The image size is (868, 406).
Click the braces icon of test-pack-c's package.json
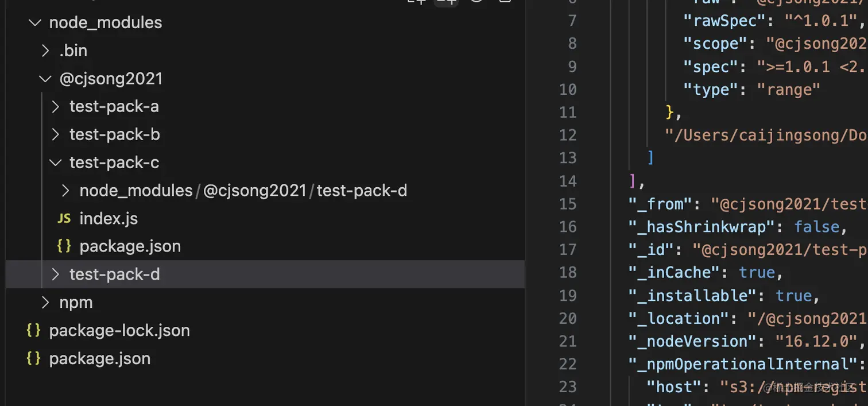[x=64, y=246]
